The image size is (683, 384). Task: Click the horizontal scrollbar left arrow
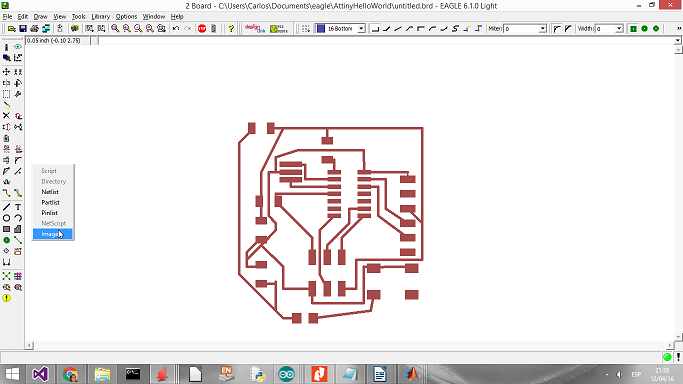(29, 345)
